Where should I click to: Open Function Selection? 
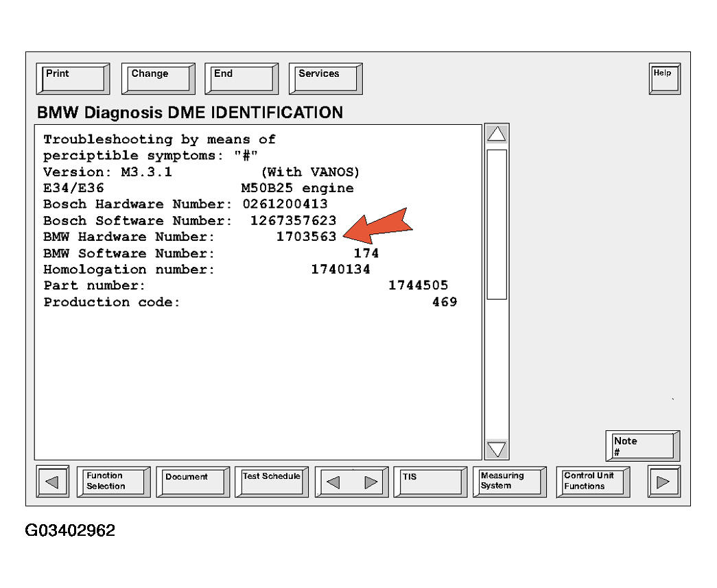pyautogui.click(x=115, y=482)
